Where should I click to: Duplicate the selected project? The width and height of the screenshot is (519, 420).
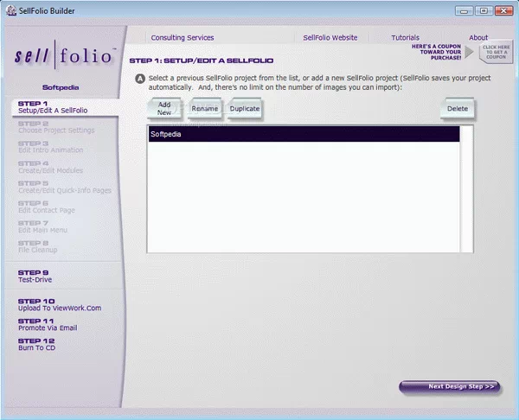click(245, 109)
